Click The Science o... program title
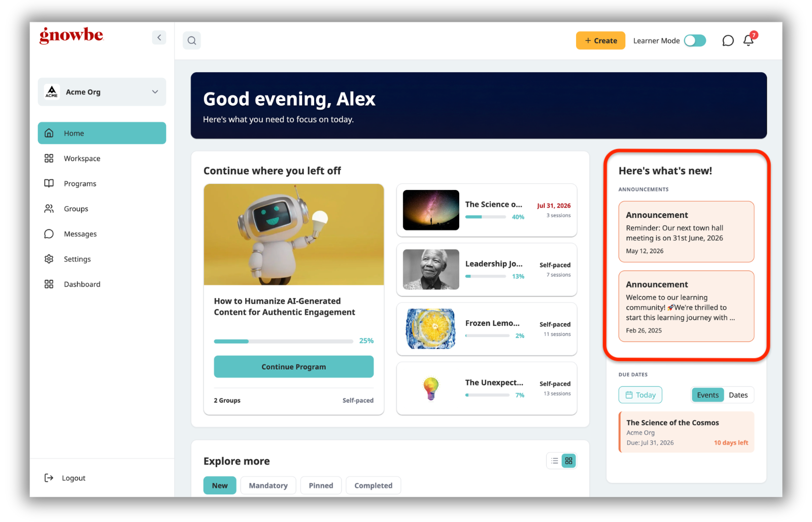This screenshot has height=522, width=812. point(494,204)
